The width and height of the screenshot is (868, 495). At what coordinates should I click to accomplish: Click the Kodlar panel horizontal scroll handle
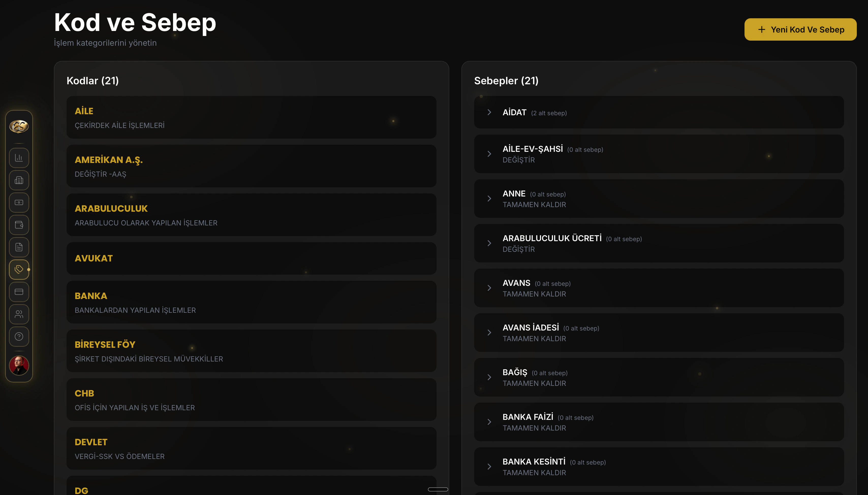click(438, 489)
